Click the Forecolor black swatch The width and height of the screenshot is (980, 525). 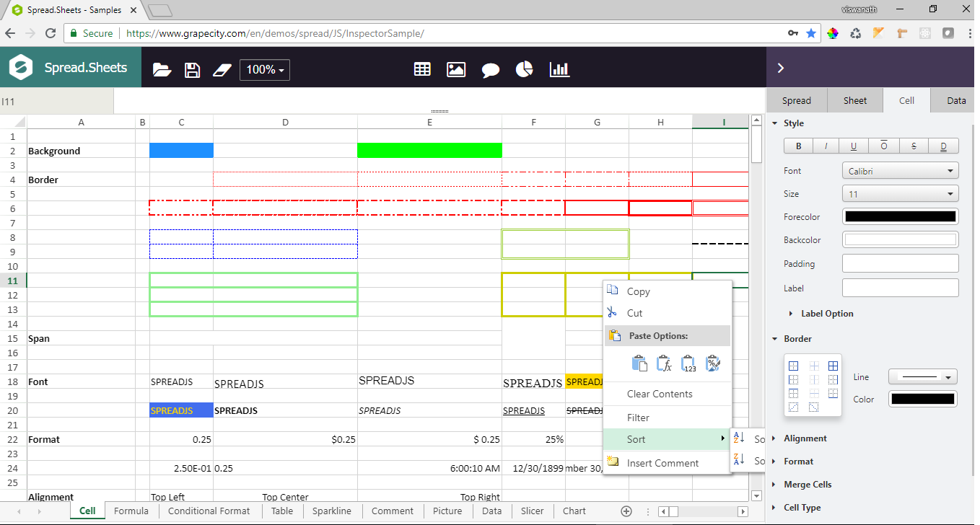(900, 216)
